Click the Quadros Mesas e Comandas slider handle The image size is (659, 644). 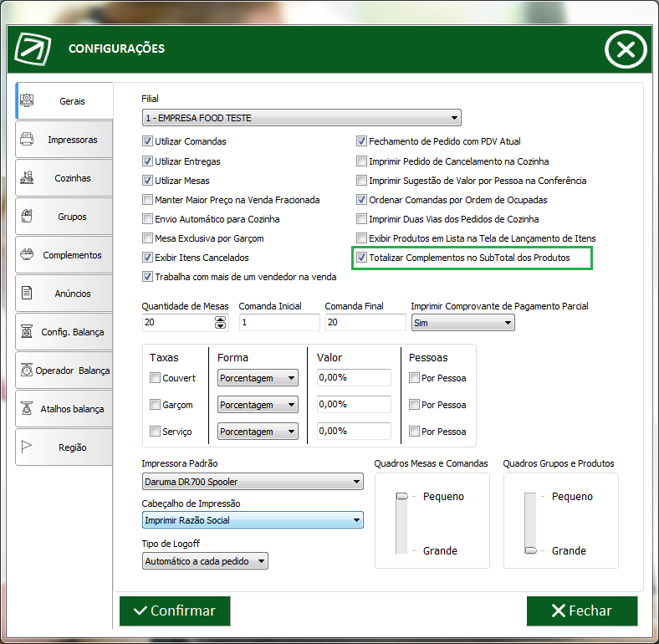(x=401, y=497)
